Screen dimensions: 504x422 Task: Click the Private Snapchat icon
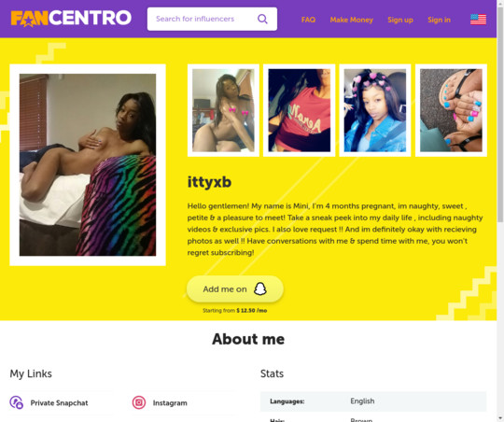[17, 402]
